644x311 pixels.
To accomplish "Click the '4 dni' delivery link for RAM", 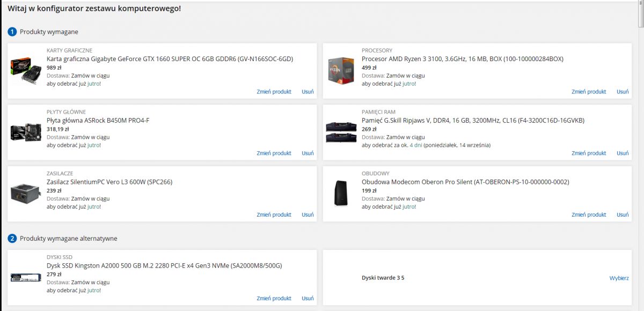I will 416,145.
